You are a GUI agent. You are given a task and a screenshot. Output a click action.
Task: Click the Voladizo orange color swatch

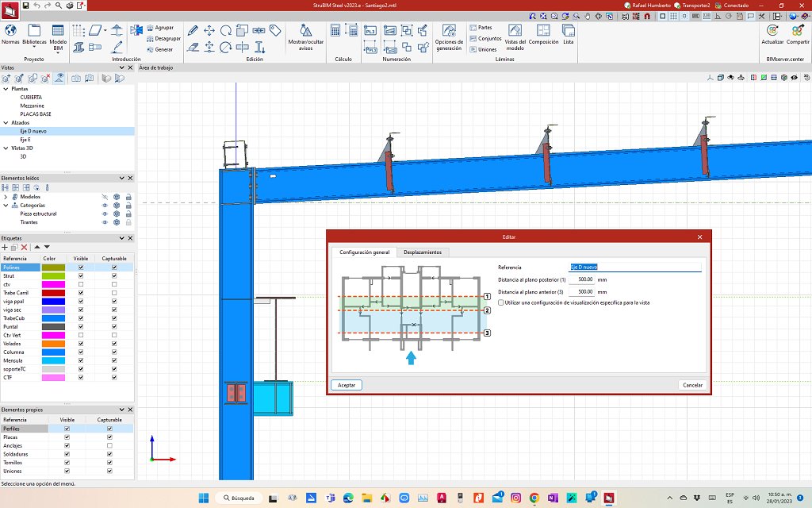tap(54, 344)
